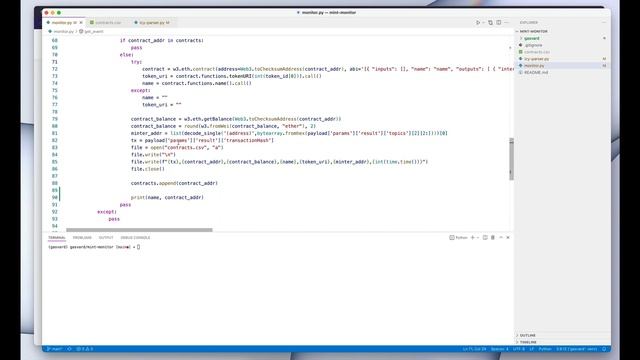Change indentation via Spaces: 4

coord(500,349)
